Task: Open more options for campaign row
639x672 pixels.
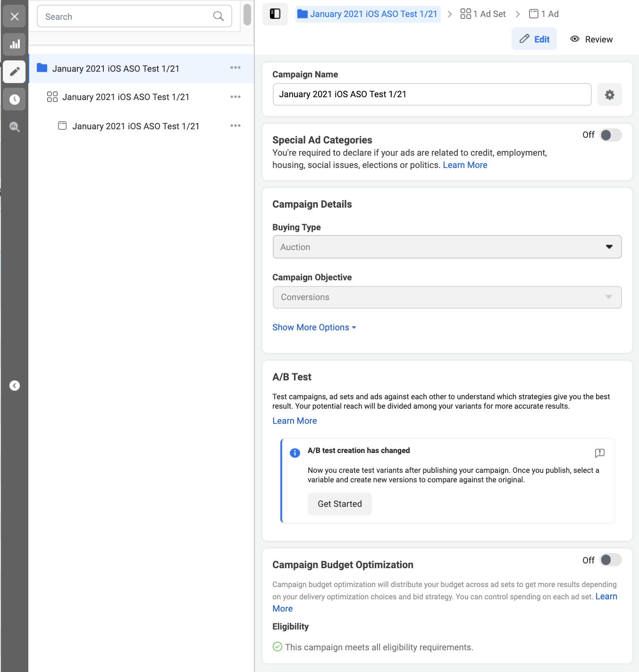Action: 235,68
